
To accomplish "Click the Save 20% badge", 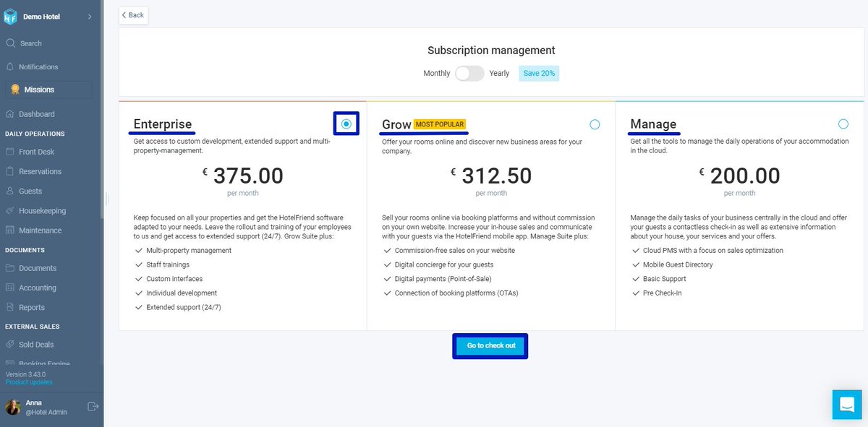I will (539, 73).
